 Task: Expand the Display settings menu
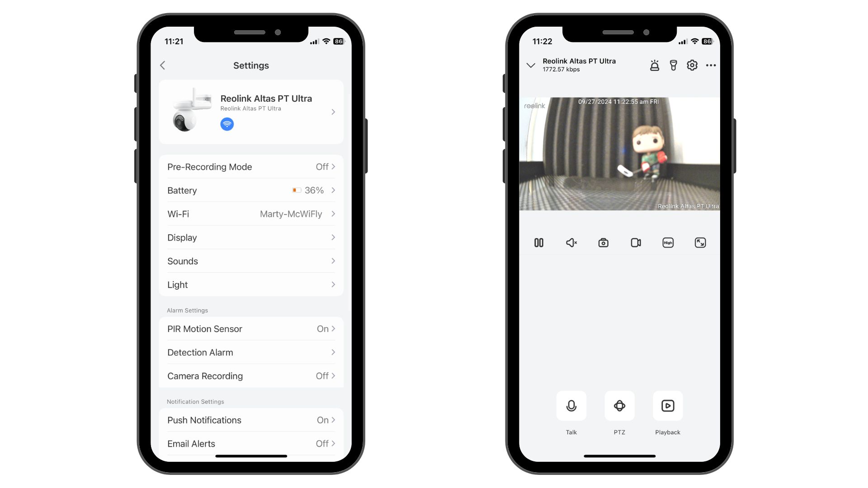tap(250, 237)
